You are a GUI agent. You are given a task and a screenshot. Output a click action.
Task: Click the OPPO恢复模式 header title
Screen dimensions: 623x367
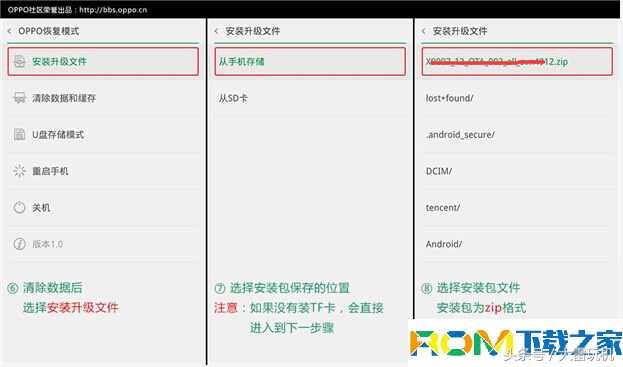48,31
